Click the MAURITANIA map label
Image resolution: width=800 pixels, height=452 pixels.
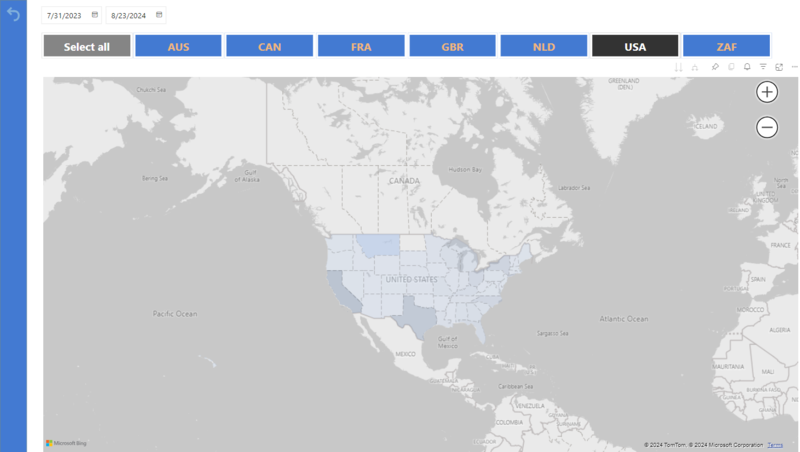[x=728, y=367]
